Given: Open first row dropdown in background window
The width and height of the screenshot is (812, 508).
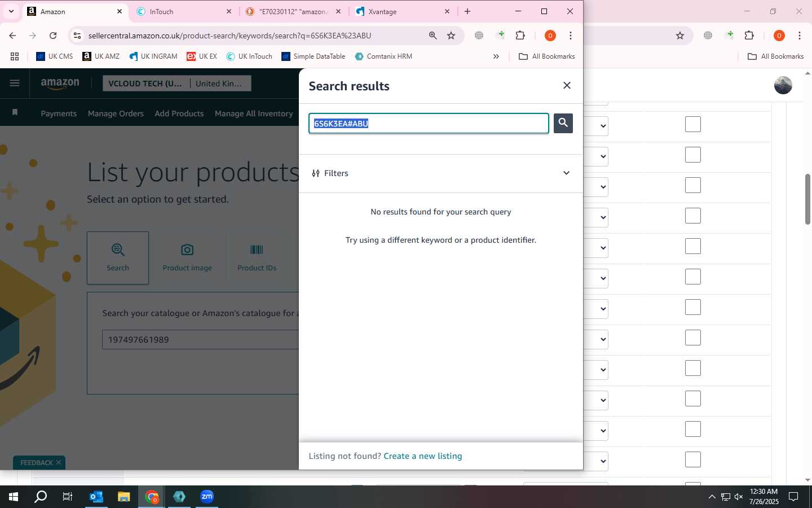Looking at the screenshot, I should click(597, 126).
